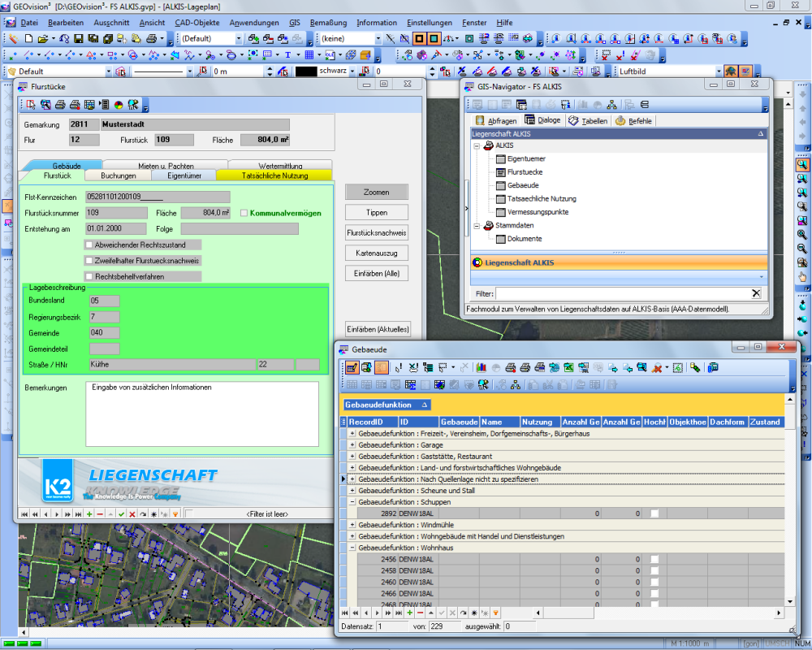
Task: Click the pan hand tool on right sidebar
Action: (802, 277)
